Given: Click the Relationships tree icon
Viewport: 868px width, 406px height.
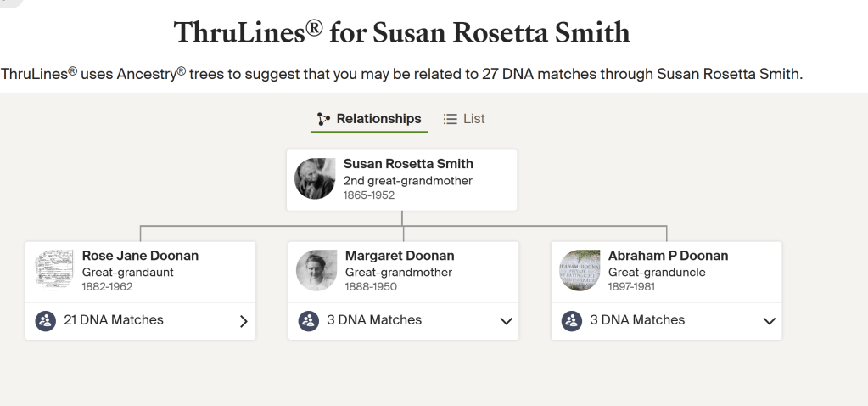Looking at the screenshot, I should click(323, 119).
